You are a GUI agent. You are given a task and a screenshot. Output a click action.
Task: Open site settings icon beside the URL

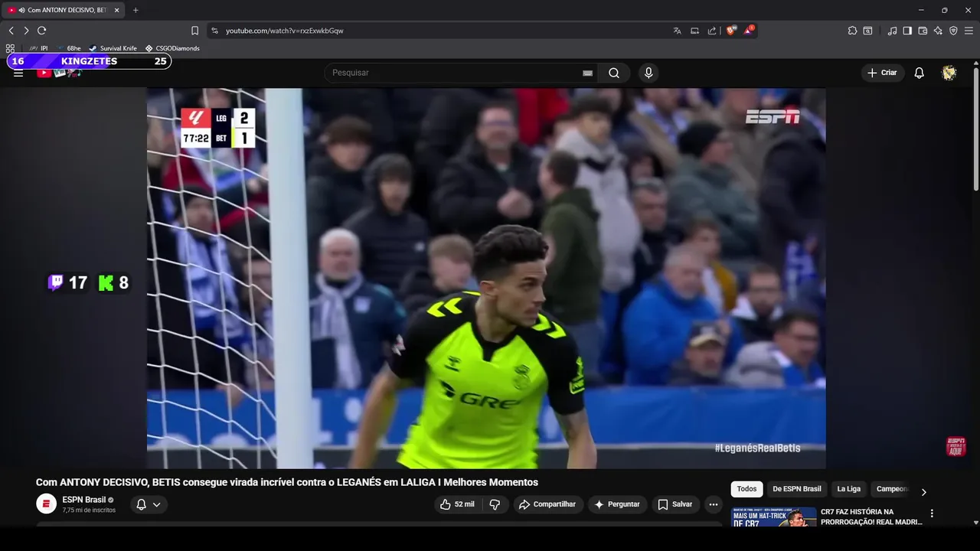tap(214, 31)
